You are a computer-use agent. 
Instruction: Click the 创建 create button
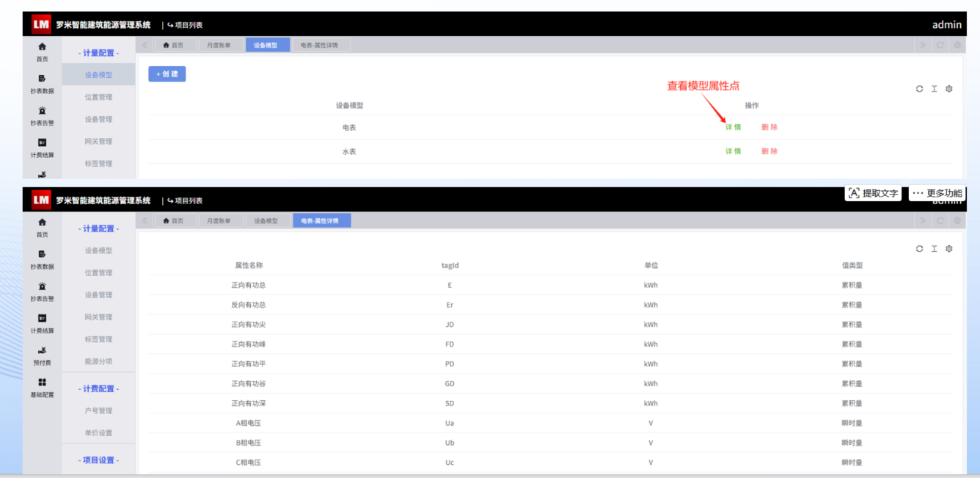pyautogui.click(x=167, y=74)
